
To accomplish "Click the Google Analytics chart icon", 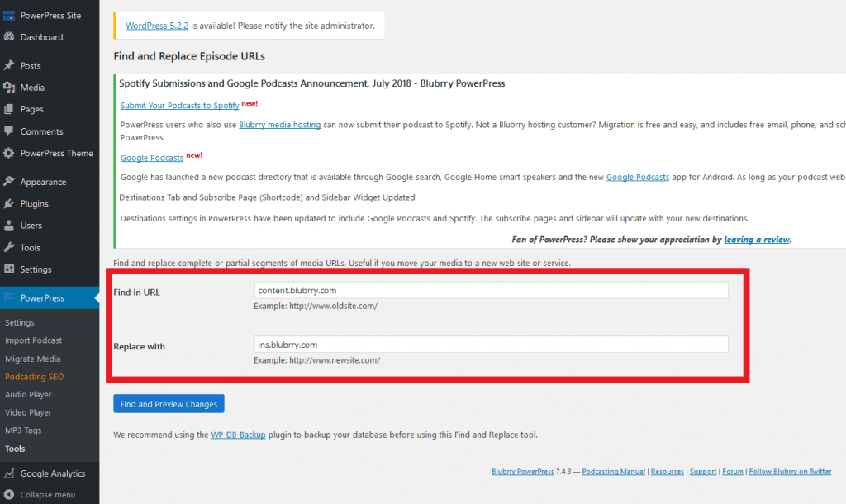I will [8, 473].
